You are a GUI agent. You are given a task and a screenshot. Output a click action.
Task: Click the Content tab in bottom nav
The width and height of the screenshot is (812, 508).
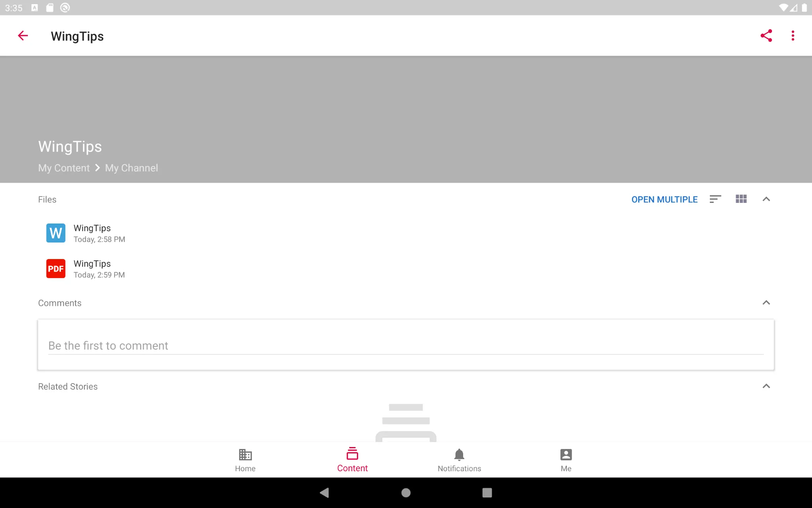pos(353,460)
